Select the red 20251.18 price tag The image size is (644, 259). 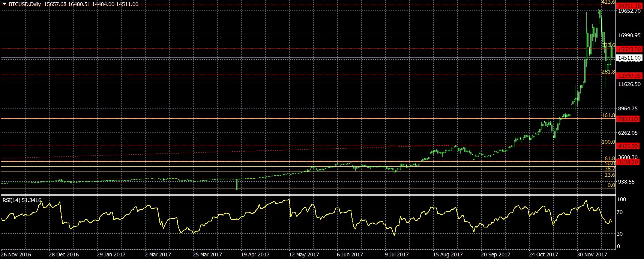[x=629, y=6]
